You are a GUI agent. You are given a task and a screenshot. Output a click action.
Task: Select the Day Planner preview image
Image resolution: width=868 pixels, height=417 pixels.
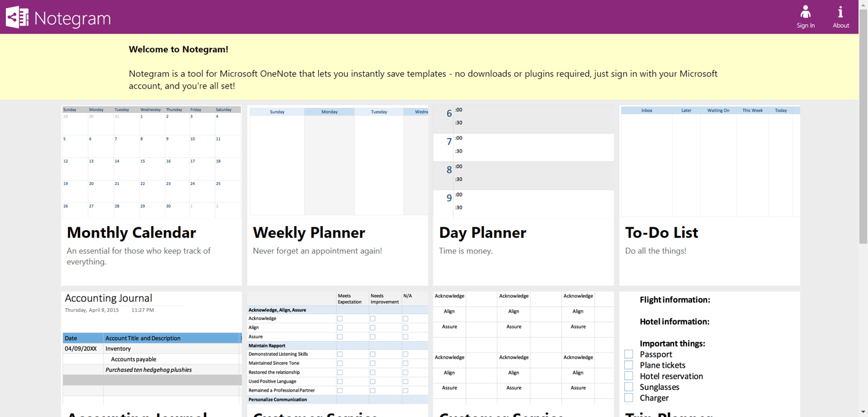pos(523,161)
